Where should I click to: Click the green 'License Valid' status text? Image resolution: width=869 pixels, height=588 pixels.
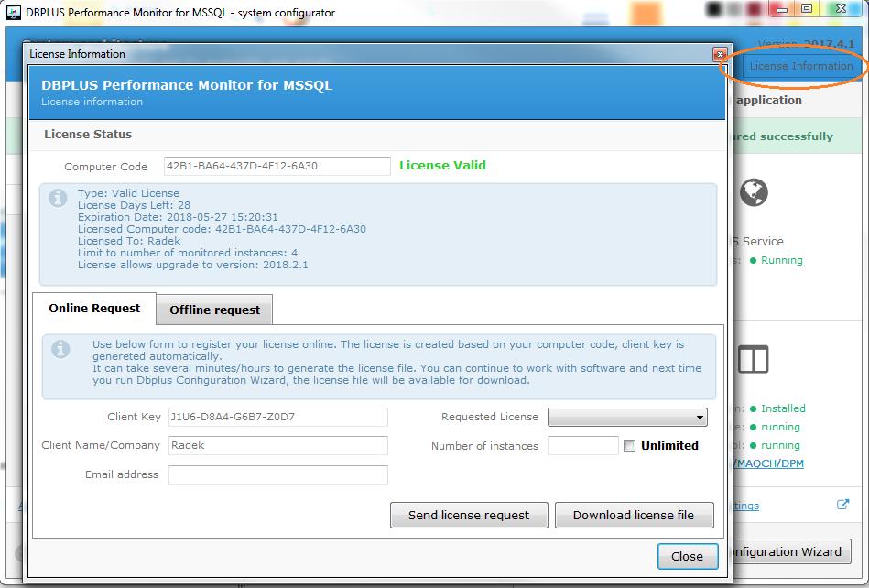(442, 165)
